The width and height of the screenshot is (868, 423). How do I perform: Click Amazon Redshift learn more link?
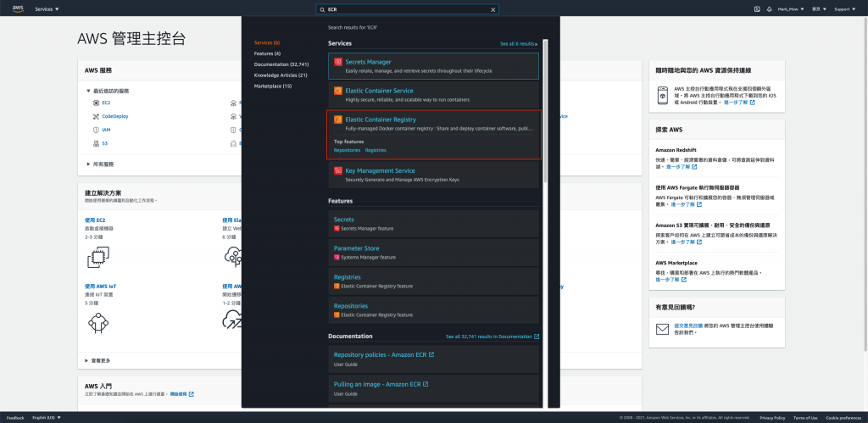click(682, 167)
